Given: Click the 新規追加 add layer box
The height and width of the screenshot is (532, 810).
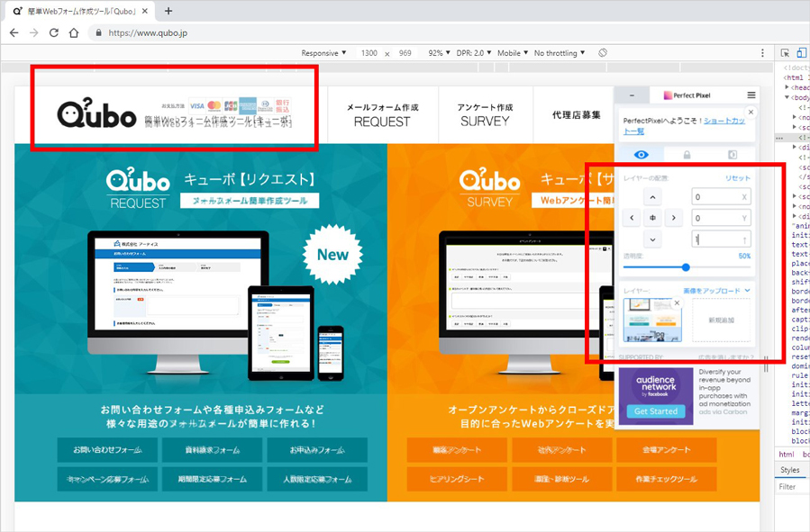Looking at the screenshot, I should coord(721,320).
